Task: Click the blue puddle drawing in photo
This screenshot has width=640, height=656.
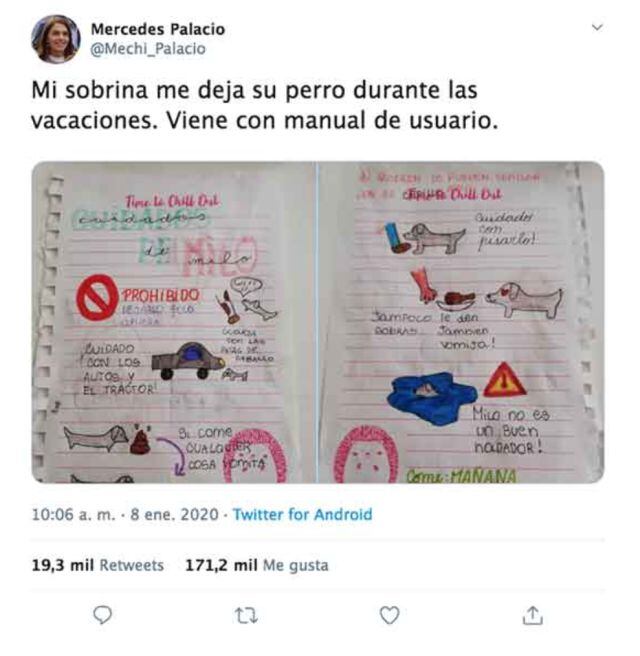Action: click(x=433, y=398)
